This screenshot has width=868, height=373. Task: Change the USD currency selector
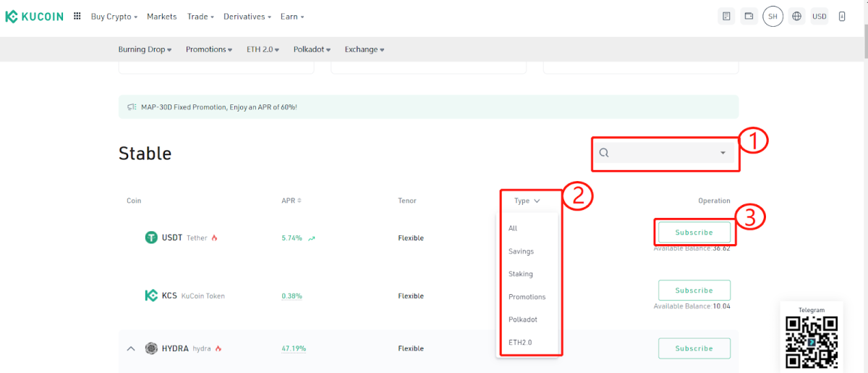tap(819, 16)
